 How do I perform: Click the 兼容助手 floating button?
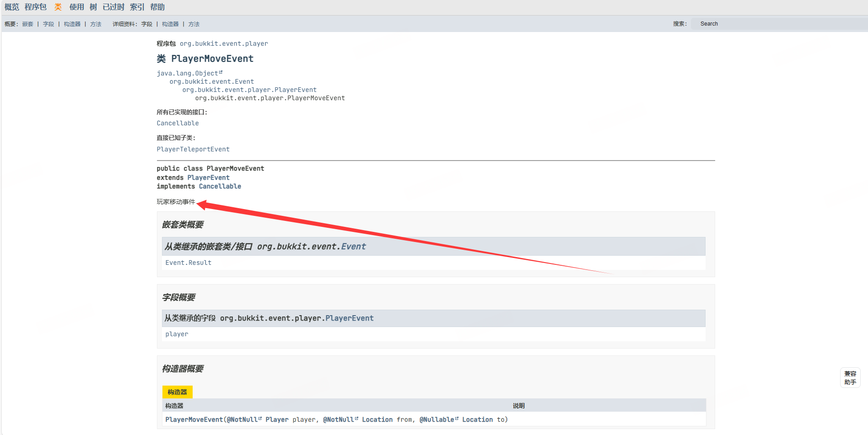[x=850, y=378]
